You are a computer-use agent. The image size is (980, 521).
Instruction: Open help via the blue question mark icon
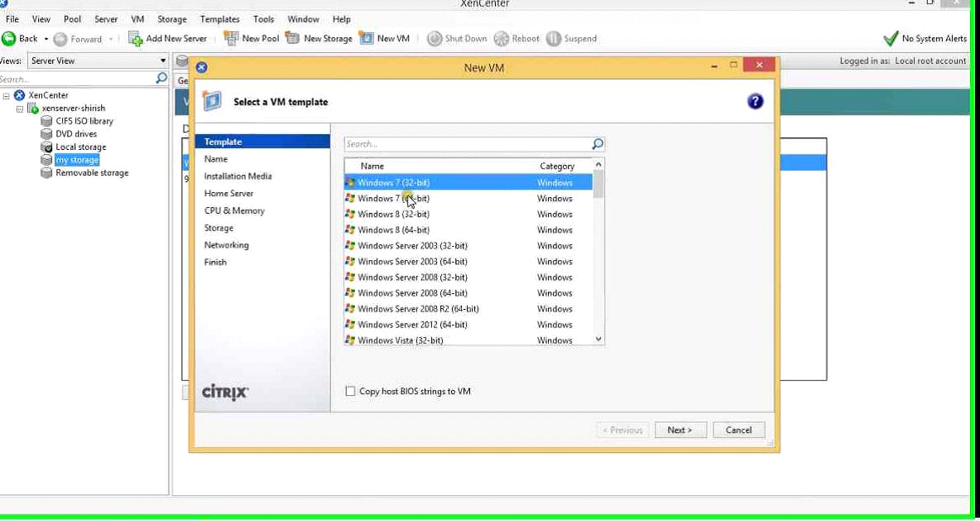pos(755,101)
